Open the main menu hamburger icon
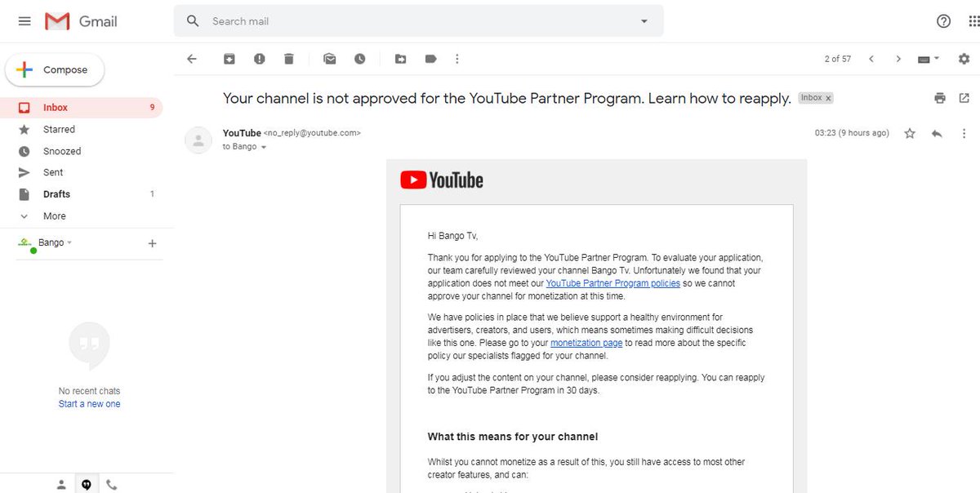This screenshot has width=980, height=493. 24,21
